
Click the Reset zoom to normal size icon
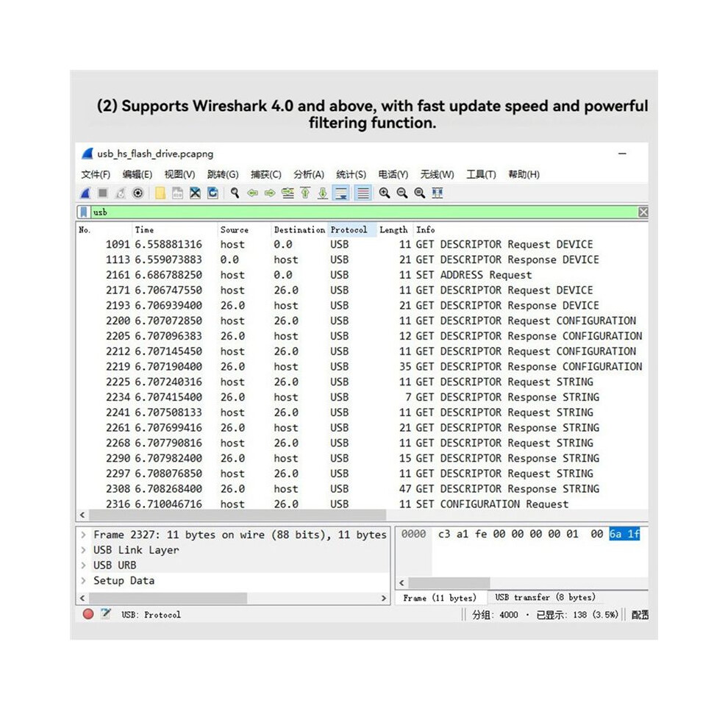[x=420, y=193]
